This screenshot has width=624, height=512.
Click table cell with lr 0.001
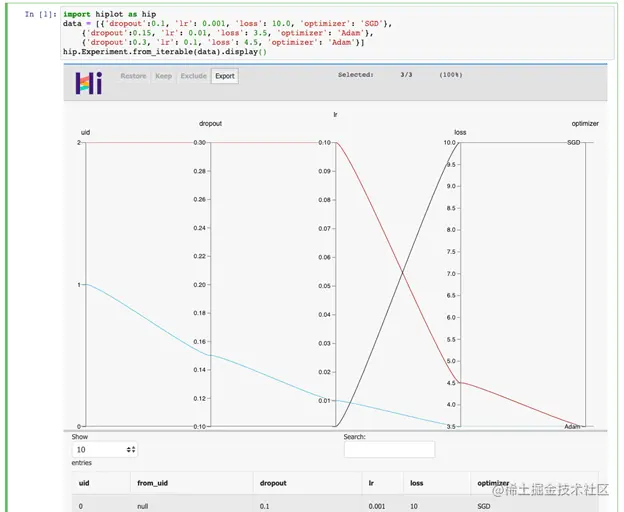click(x=376, y=506)
